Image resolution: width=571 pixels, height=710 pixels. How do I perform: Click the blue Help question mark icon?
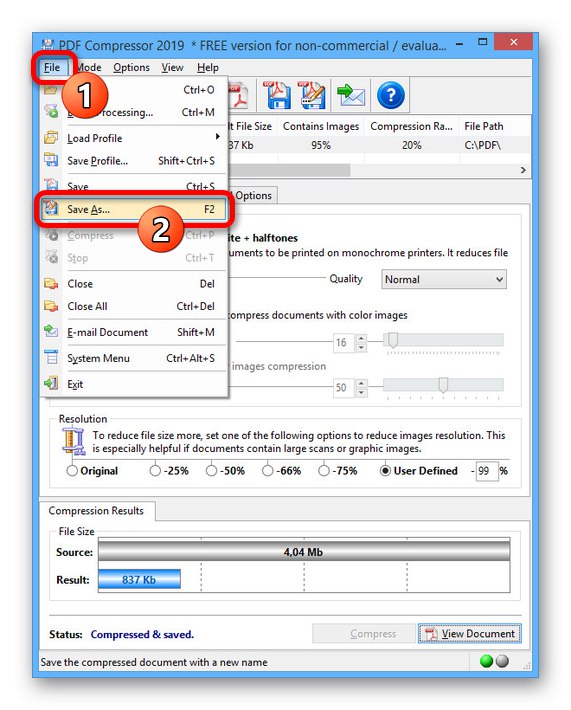391,95
